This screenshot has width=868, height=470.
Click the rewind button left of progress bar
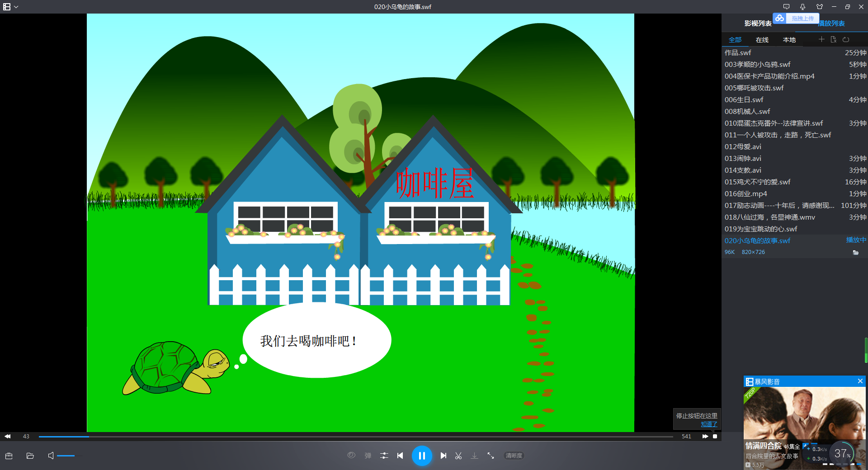7,437
